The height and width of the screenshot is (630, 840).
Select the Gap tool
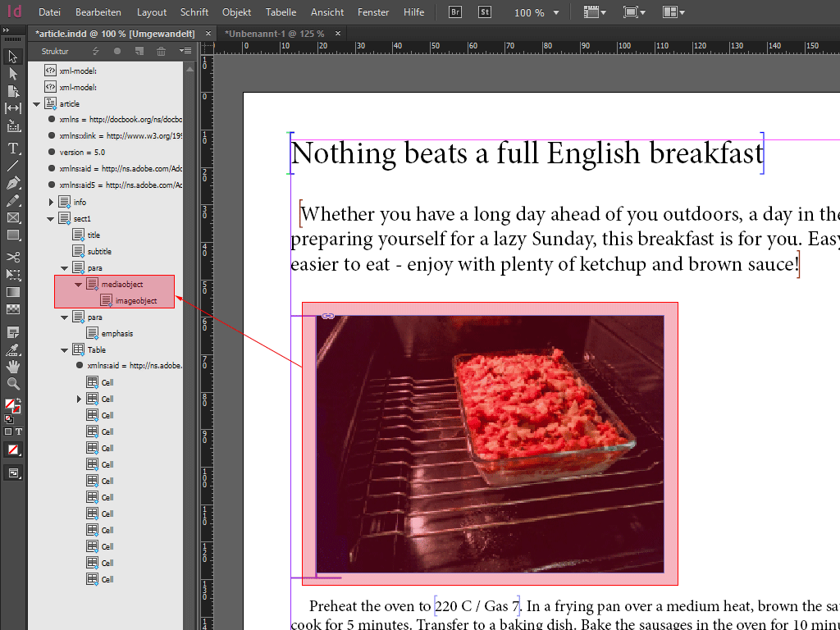[x=13, y=108]
